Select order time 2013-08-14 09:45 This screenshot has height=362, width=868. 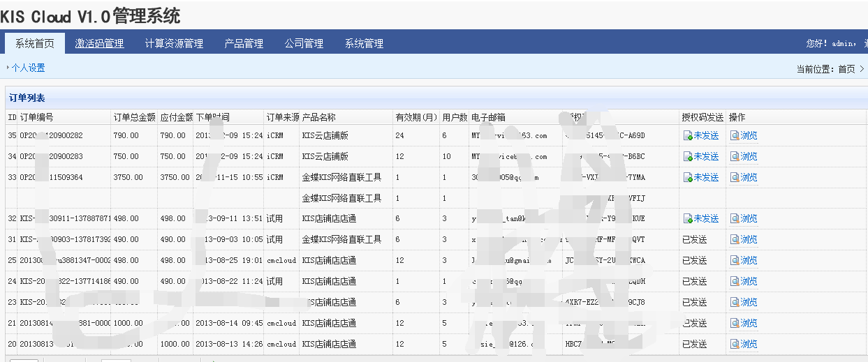(x=228, y=324)
